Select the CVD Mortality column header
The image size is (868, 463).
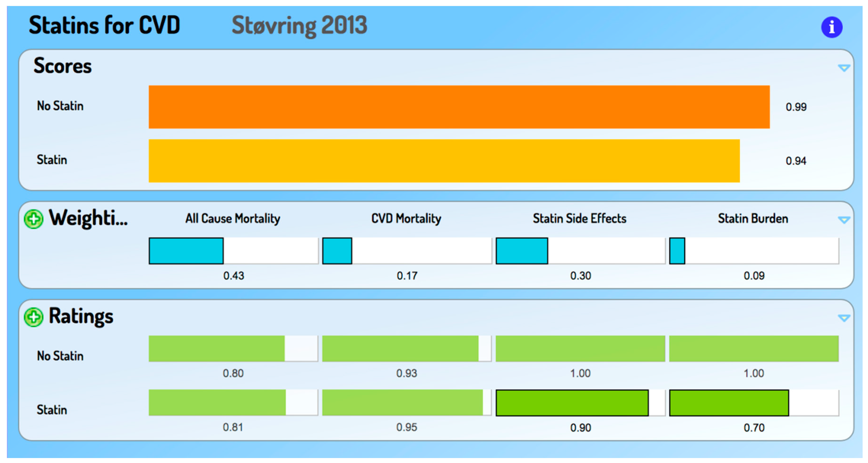406,218
